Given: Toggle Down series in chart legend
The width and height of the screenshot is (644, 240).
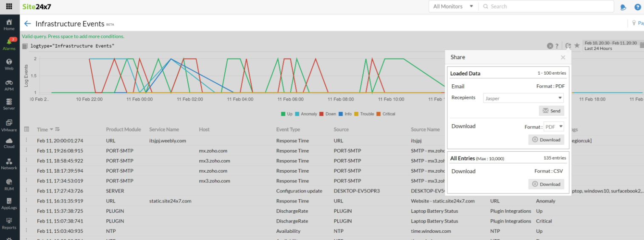Looking at the screenshot, I should coord(328,114).
